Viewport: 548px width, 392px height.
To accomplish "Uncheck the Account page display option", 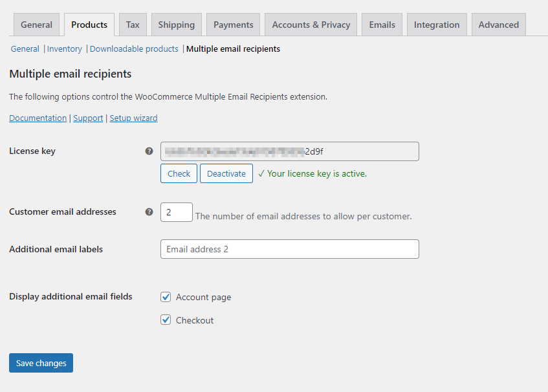I will pos(166,297).
